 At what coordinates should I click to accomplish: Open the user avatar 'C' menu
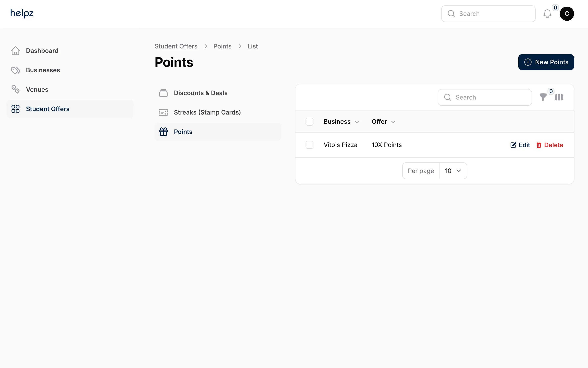pos(567,14)
